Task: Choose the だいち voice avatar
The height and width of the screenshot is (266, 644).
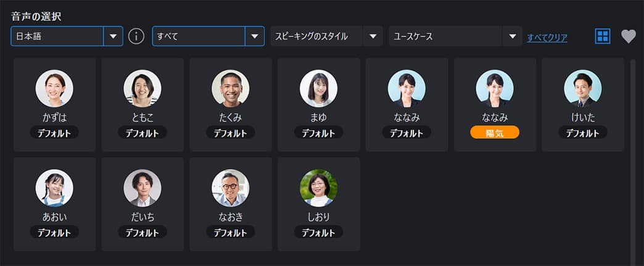Action: (x=142, y=188)
